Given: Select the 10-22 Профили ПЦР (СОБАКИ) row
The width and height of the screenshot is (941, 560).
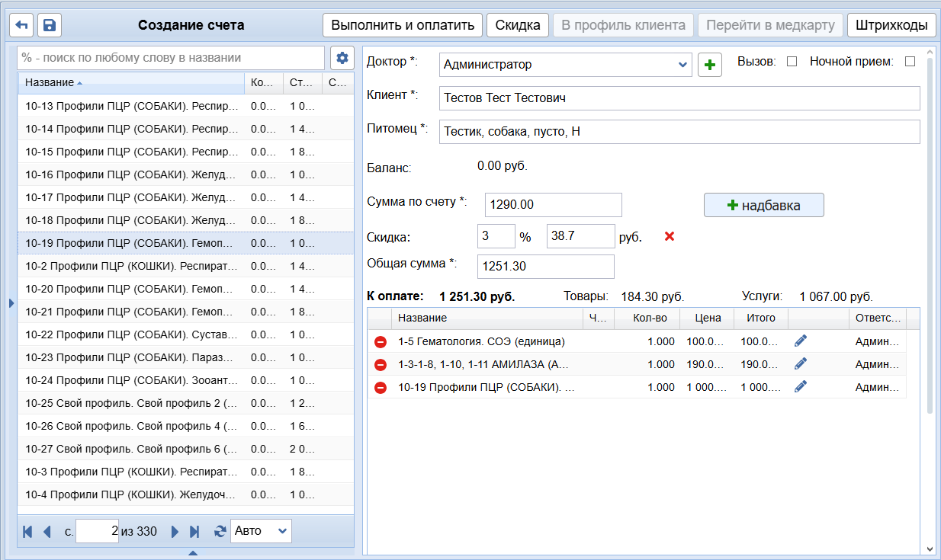Looking at the screenshot, I should tap(131, 334).
